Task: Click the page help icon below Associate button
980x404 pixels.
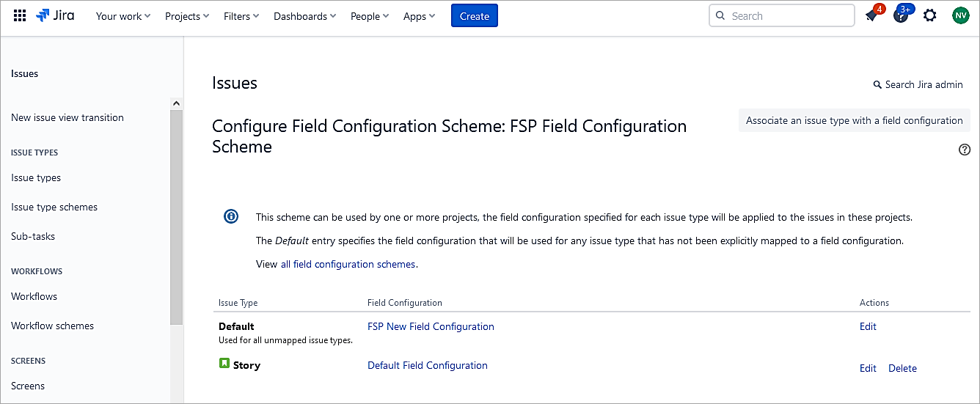Action: (965, 150)
